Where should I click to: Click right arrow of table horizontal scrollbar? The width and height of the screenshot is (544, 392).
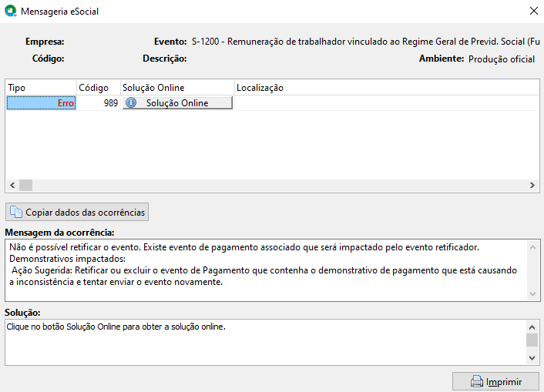tap(532, 186)
